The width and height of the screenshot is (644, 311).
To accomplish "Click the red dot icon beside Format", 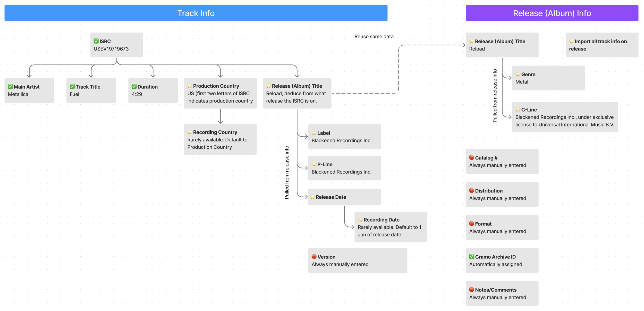I will [472, 223].
